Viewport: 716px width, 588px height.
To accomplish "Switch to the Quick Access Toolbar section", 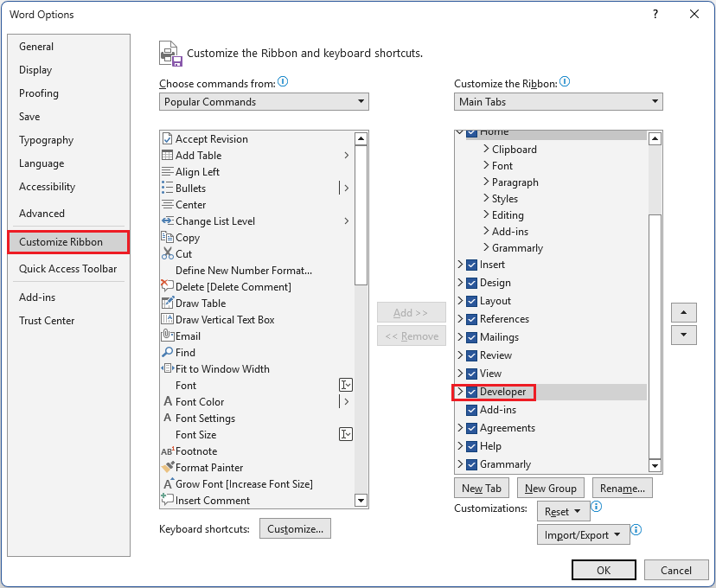I will click(67, 269).
